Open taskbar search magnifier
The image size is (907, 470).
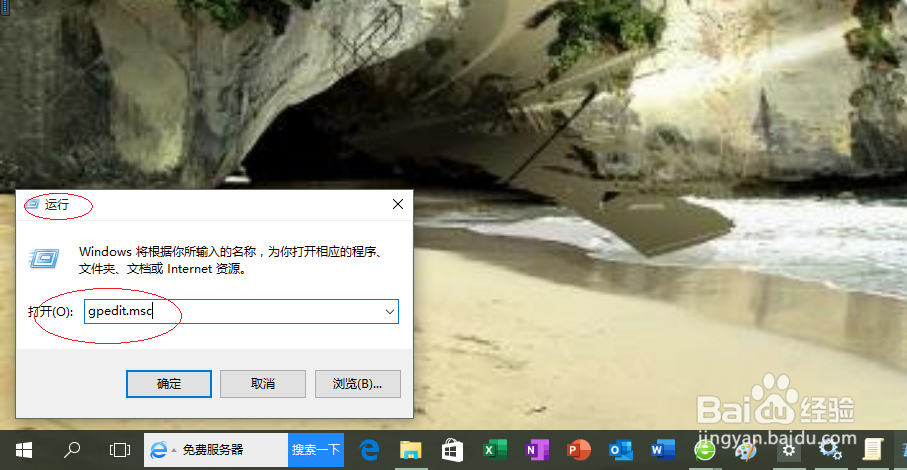[72, 450]
